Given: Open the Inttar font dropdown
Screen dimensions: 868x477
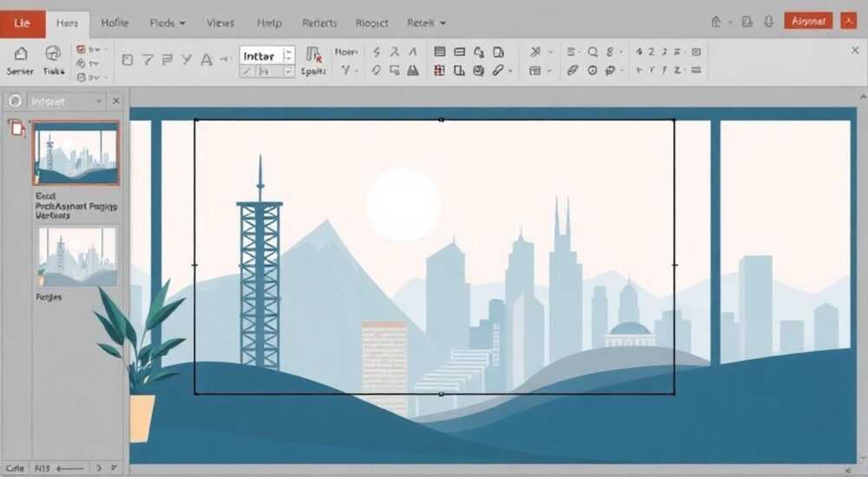Looking at the screenshot, I should 287,56.
